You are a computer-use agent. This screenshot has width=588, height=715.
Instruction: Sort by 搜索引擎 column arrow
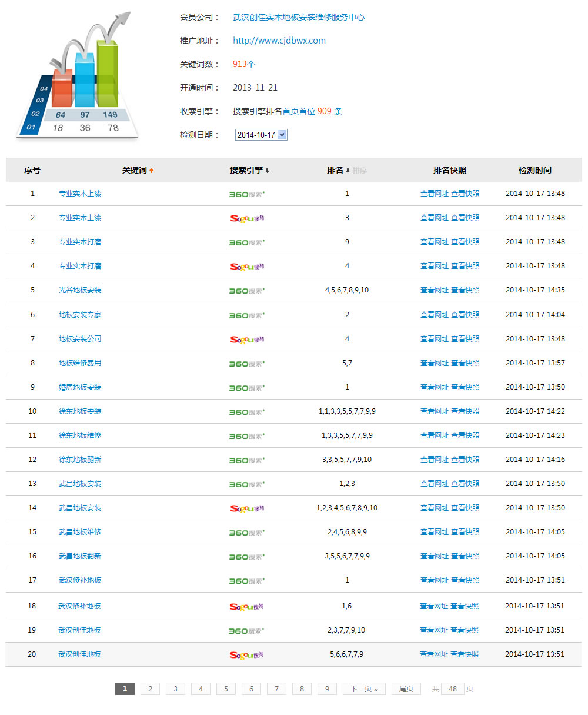[x=268, y=171]
